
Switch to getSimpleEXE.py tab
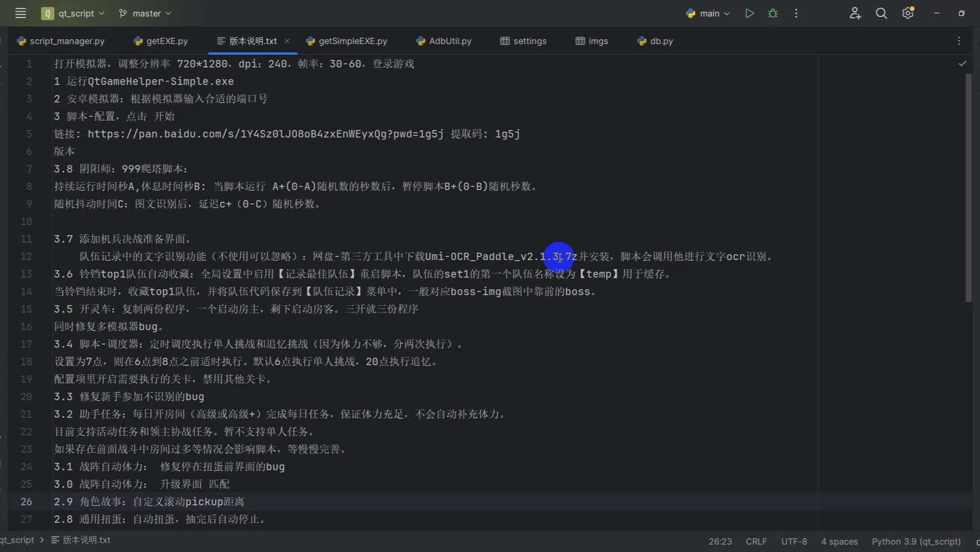[347, 41]
